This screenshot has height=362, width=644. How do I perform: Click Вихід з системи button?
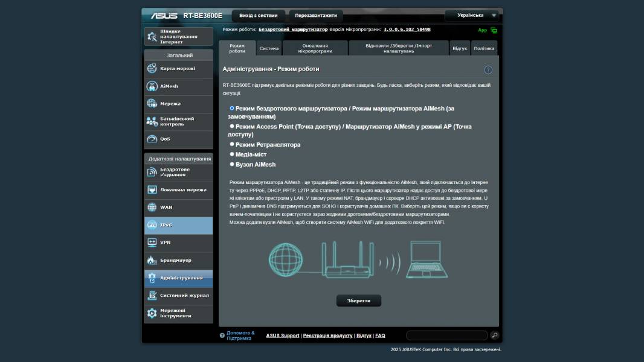pos(259,16)
